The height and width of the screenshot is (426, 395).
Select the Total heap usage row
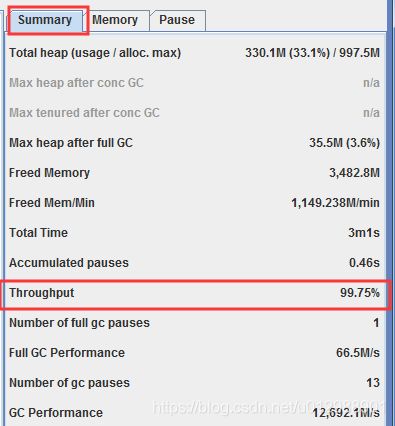(x=195, y=53)
